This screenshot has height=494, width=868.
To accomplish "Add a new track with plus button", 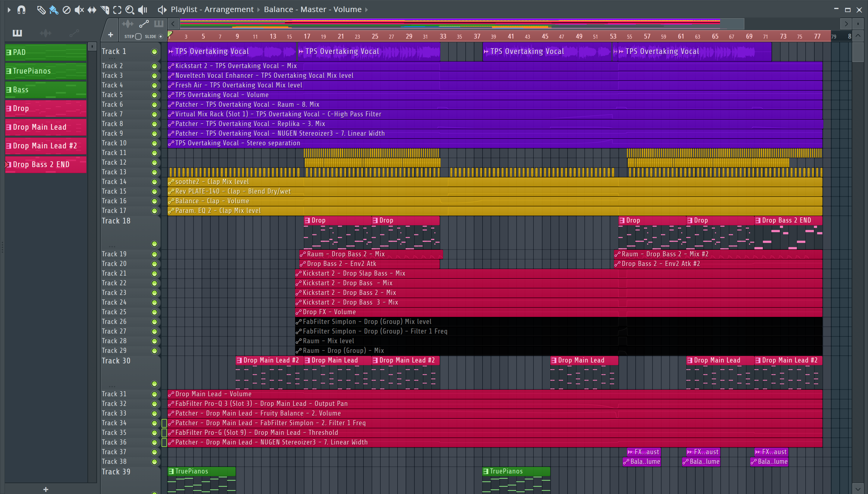I will click(111, 35).
